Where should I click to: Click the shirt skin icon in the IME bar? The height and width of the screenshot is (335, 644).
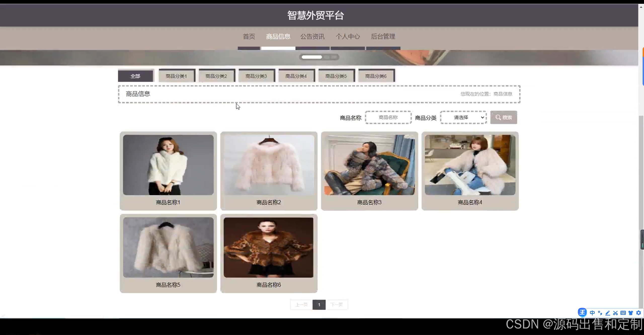(631, 313)
